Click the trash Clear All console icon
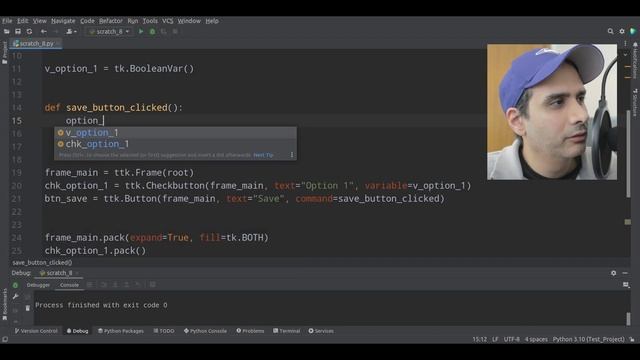This screenshot has width=640, height=360. coord(27,308)
